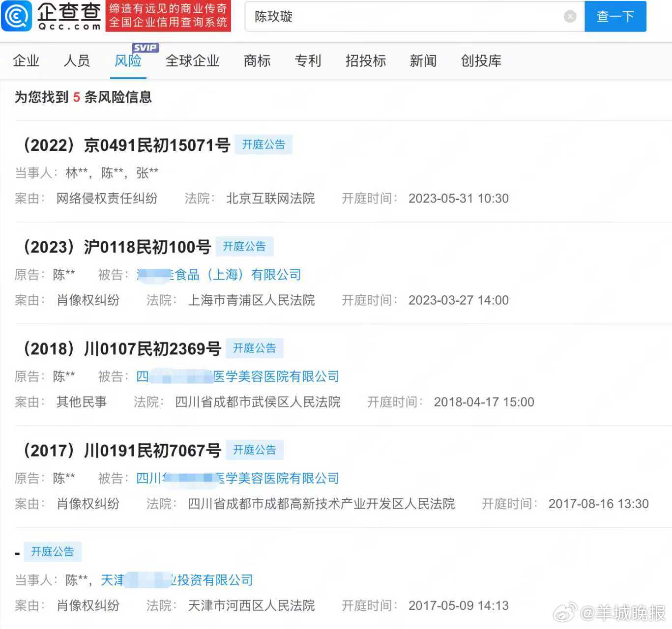Open defendant link in case 川0107民初2369号
The image size is (672, 629).
238,376
